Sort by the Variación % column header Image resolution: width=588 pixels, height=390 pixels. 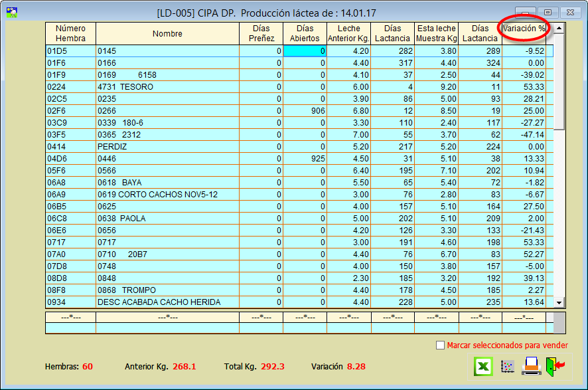524,29
